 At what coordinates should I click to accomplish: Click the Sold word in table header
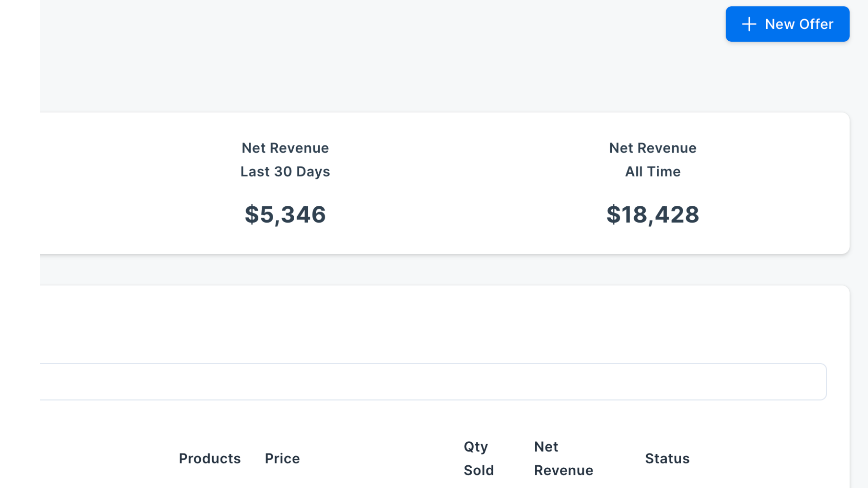pyautogui.click(x=478, y=470)
